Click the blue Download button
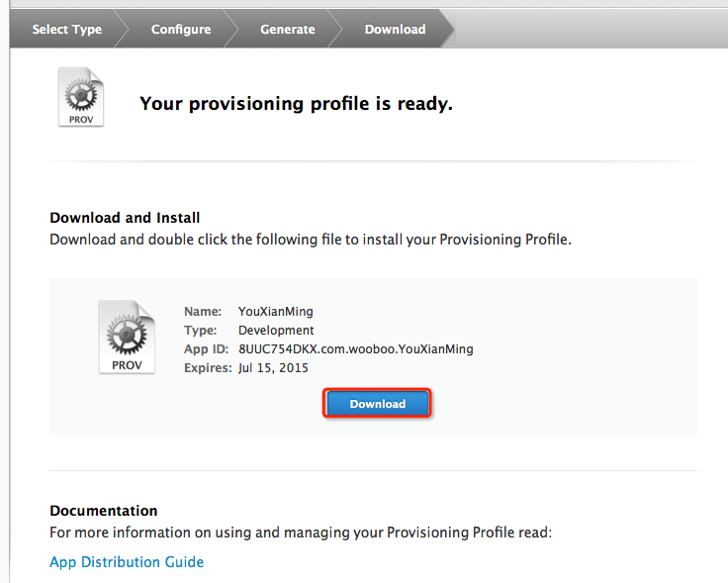Screen dimensions: 728x583 (377, 403)
